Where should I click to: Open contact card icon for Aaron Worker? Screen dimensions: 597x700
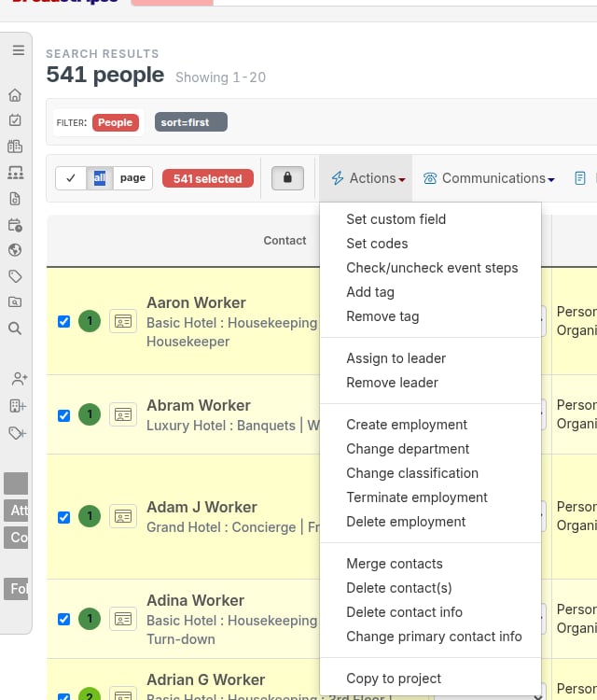[x=123, y=321]
